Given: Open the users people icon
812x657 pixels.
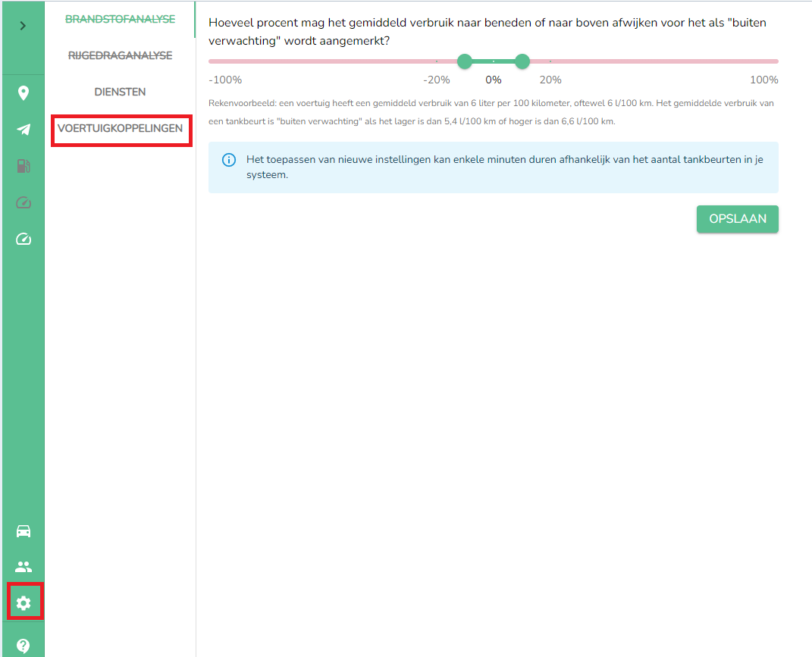Looking at the screenshot, I should click(x=24, y=567).
